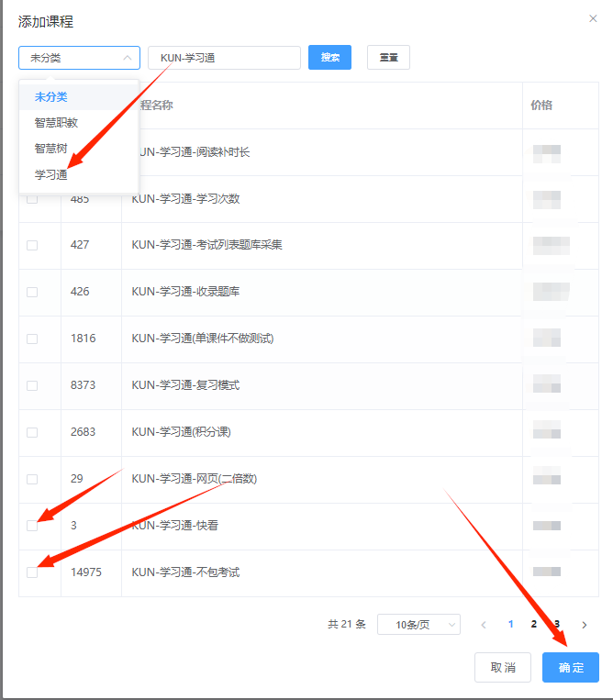Select checkbox for course ID 427
The width and height of the screenshot is (613, 700).
(x=32, y=245)
